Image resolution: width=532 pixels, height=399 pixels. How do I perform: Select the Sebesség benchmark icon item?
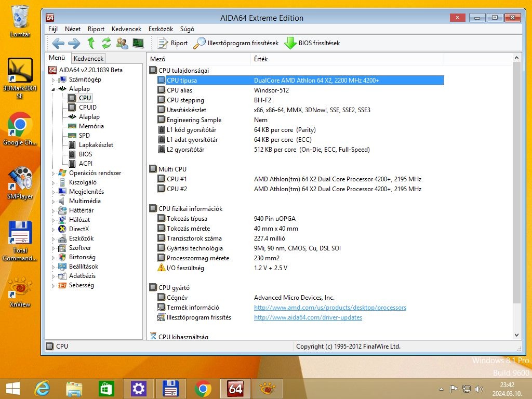click(x=62, y=285)
